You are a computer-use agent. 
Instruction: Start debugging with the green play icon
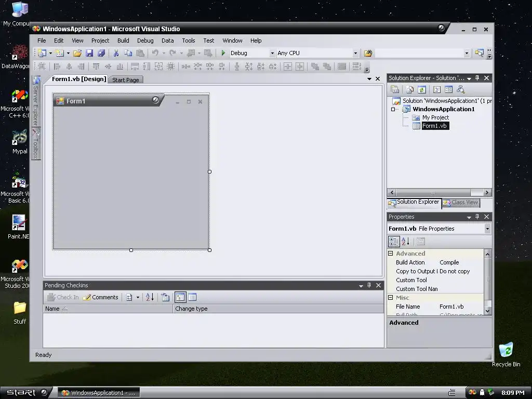(x=223, y=53)
